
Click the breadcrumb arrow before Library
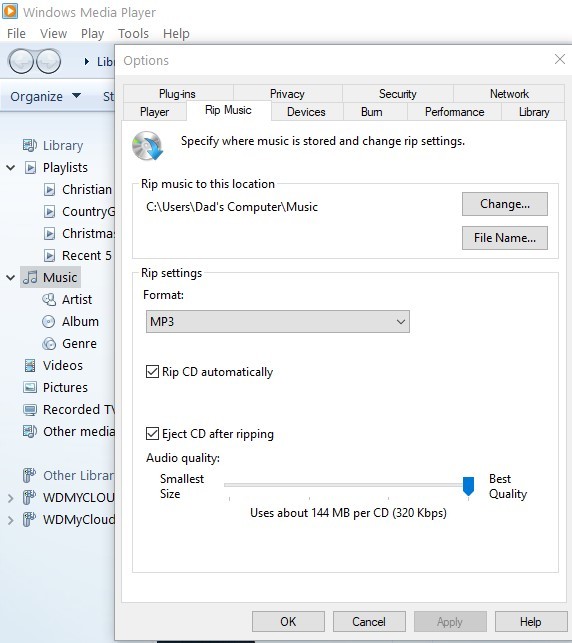tap(87, 62)
